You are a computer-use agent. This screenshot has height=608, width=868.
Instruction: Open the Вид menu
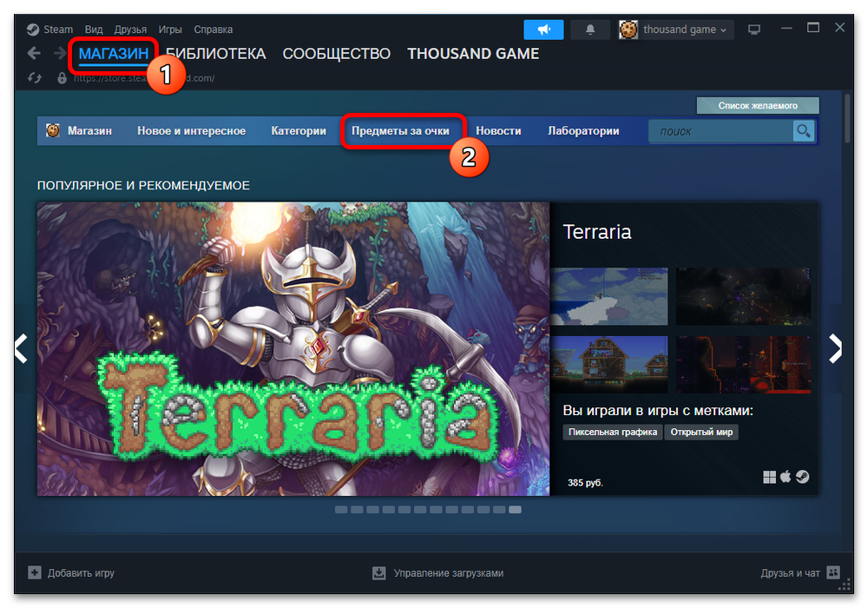point(94,30)
